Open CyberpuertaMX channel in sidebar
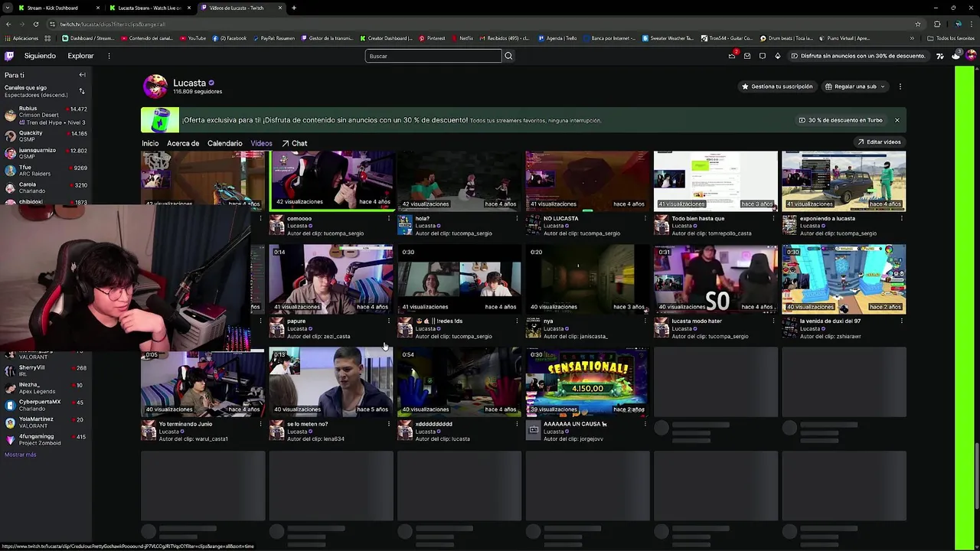980x551 pixels. pos(46,405)
